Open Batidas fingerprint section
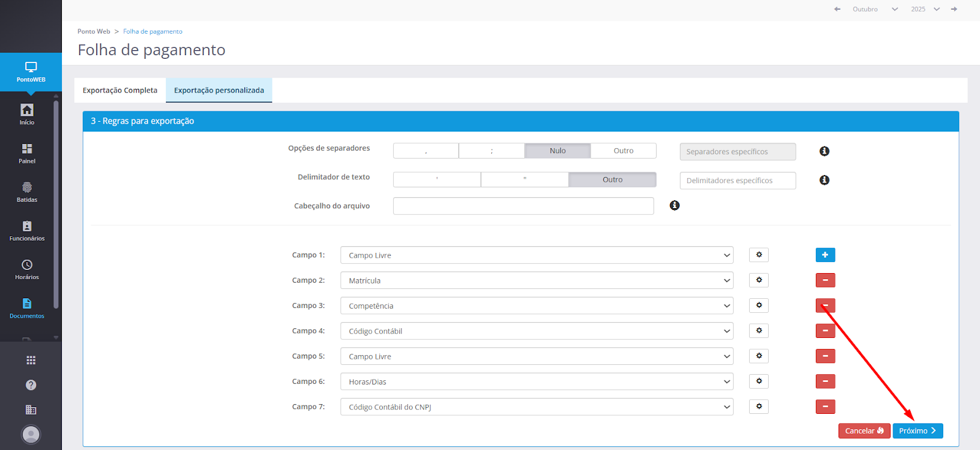The image size is (980, 450). [x=27, y=192]
